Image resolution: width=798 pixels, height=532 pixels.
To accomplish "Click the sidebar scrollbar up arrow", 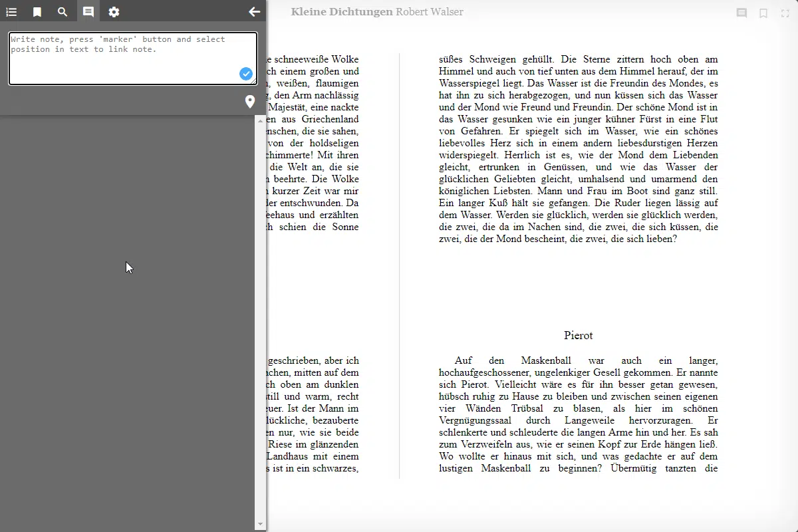I will [260, 120].
